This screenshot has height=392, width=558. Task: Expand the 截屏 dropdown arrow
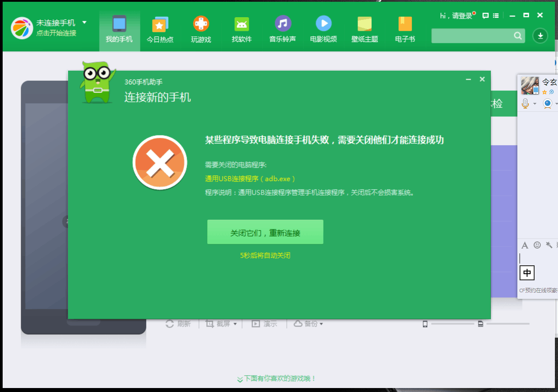(x=235, y=324)
